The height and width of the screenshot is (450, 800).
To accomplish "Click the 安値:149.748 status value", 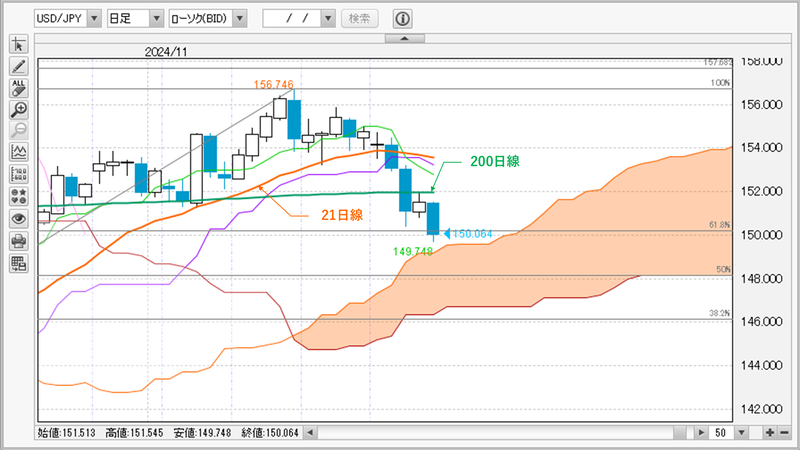I will coord(202,433).
